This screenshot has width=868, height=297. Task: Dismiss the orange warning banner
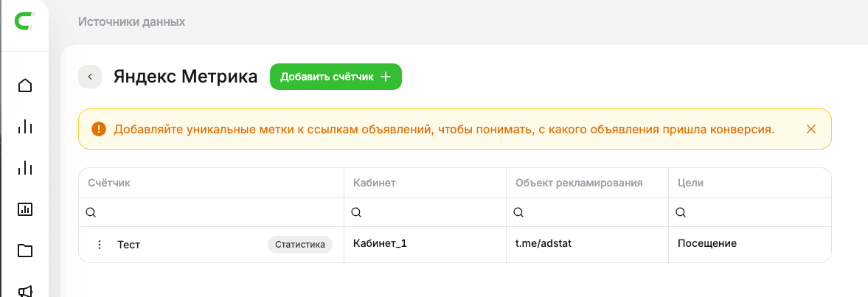(x=811, y=130)
